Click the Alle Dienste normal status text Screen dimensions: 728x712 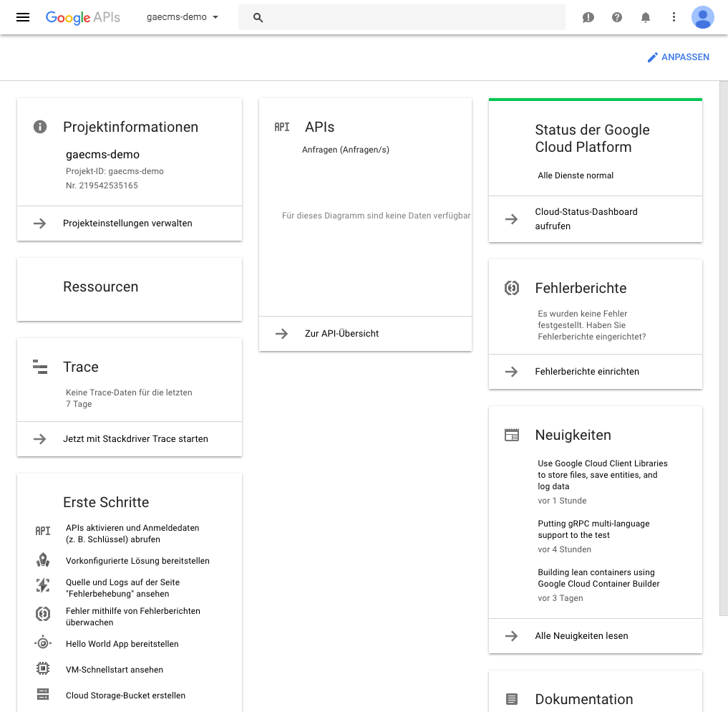click(576, 175)
